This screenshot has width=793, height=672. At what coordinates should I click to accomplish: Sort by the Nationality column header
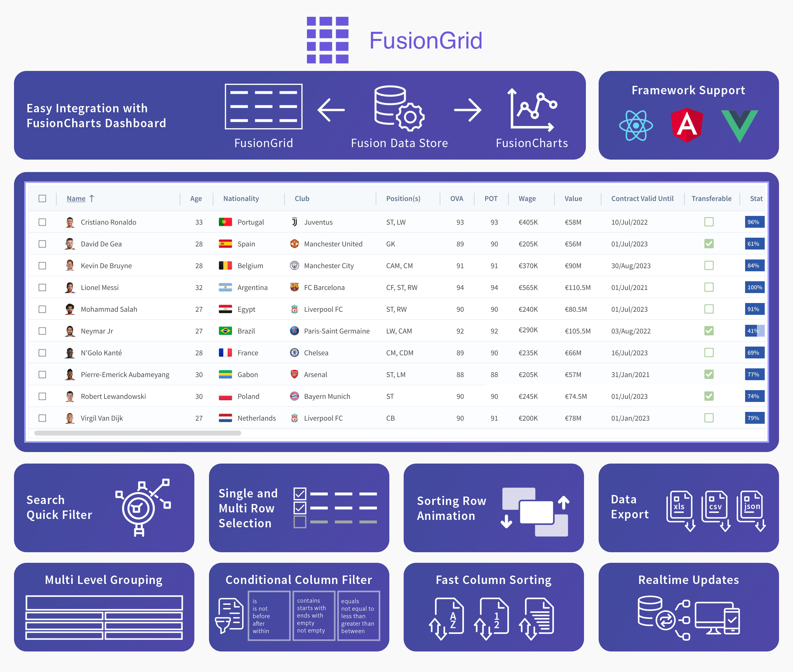coord(241,198)
